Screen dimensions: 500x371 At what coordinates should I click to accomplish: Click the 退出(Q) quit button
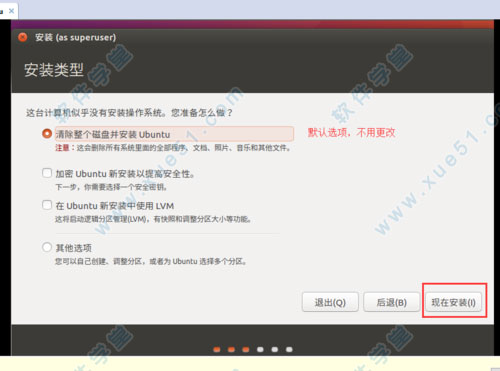click(x=330, y=302)
